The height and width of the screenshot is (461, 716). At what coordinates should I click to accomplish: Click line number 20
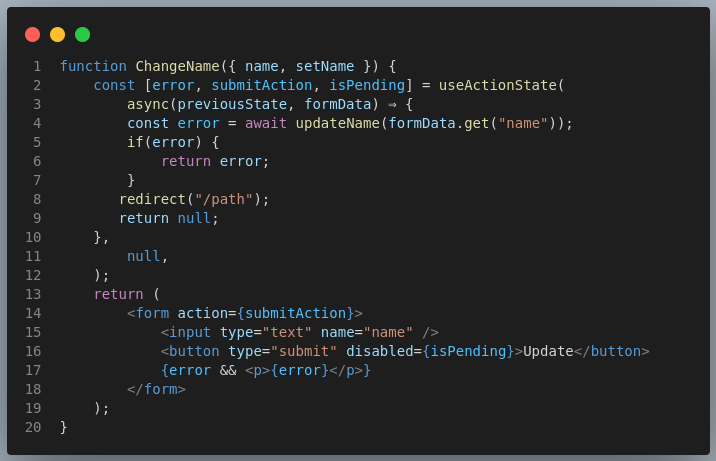33,427
